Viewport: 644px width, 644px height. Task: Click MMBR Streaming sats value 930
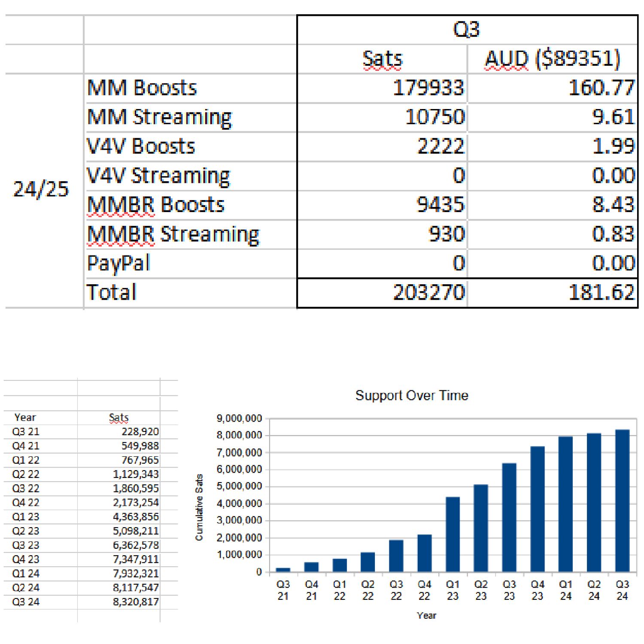coord(447,234)
